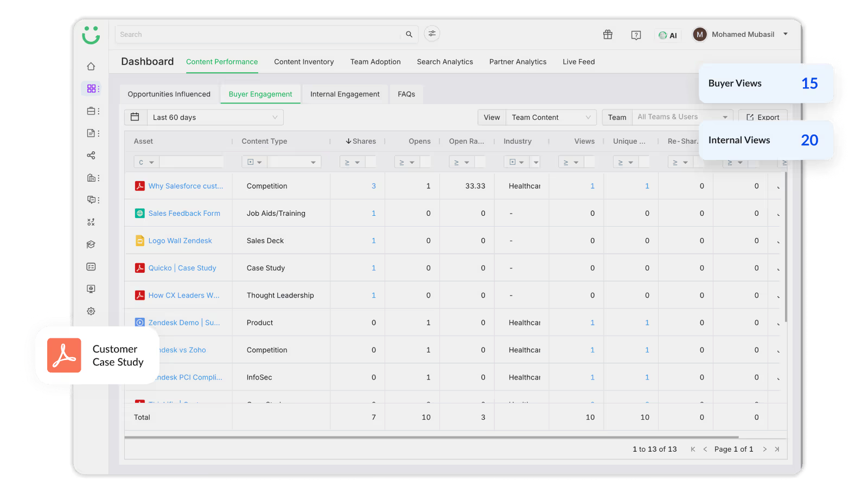Open the calendar date icon
This screenshot has height=488, width=868.
[x=135, y=117]
